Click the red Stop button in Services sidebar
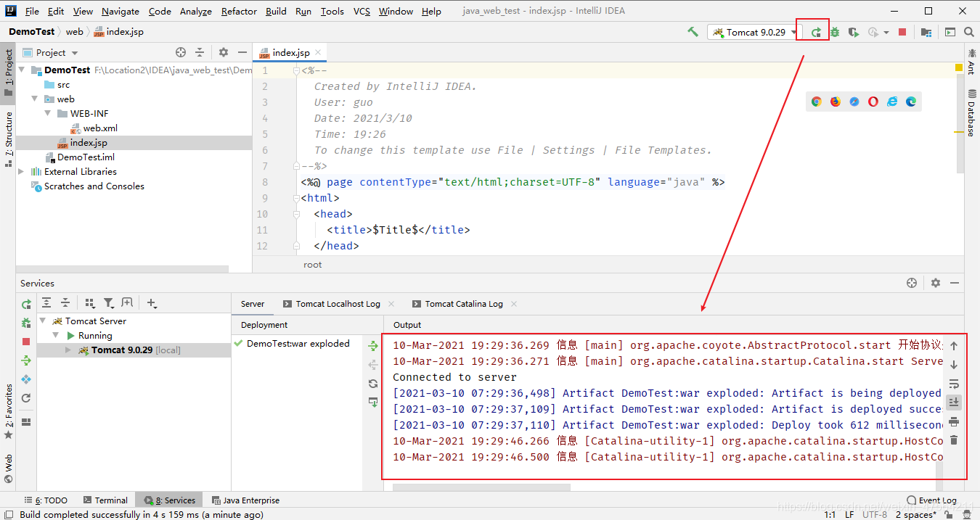Viewport: 980px width, 520px height. point(26,342)
